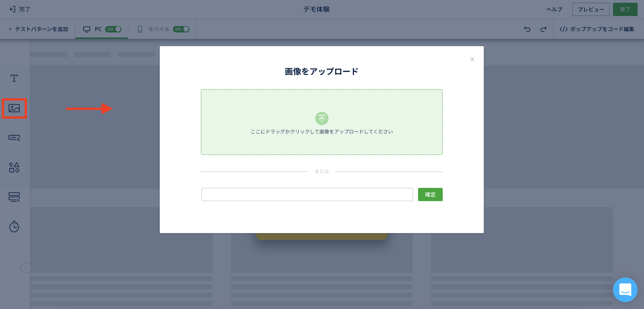Open the Shapes tool in the sidebar

pyautogui.click(x=14, y=167)
